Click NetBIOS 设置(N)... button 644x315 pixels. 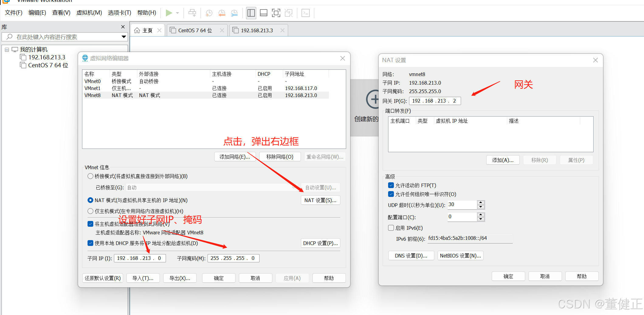(460, 256)
